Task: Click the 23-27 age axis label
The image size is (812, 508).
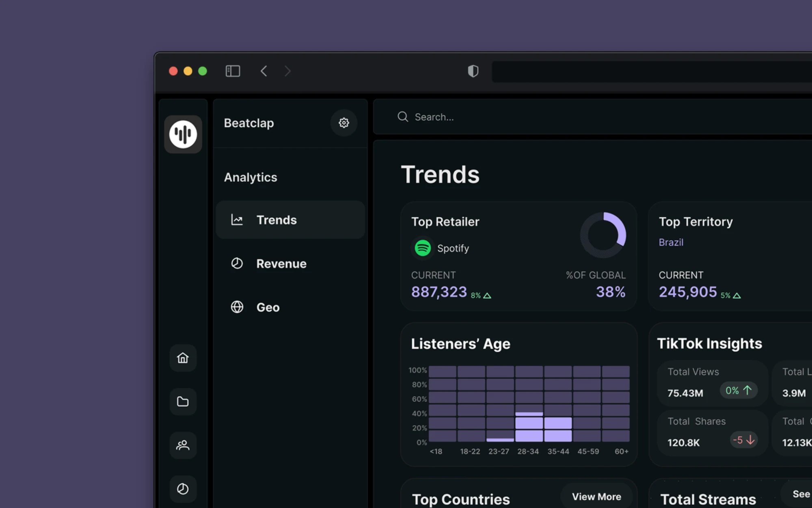Action: click(x=499, y=452)
